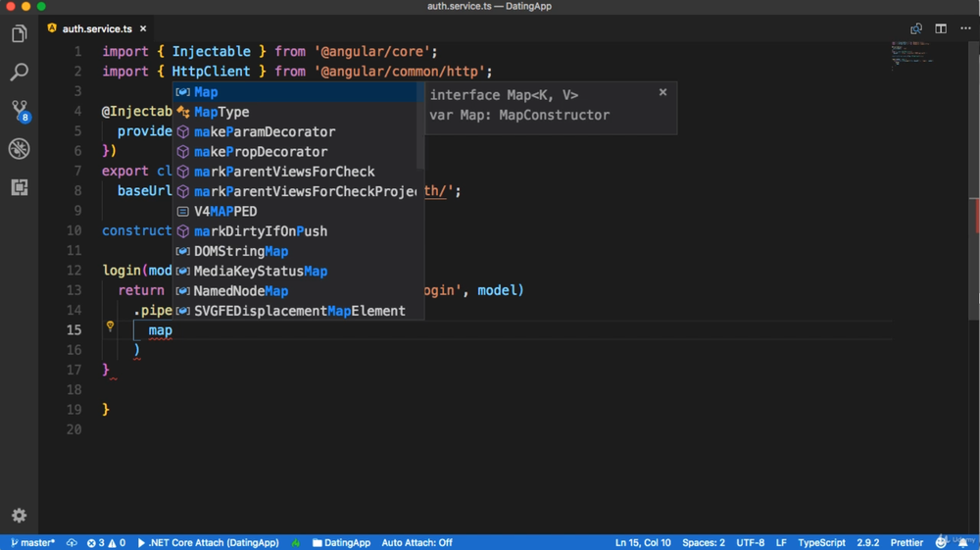Open the Debug view in activity bar
Image resolution: width=980 pixels, height=550 pixels.
[x=20, y=149]
